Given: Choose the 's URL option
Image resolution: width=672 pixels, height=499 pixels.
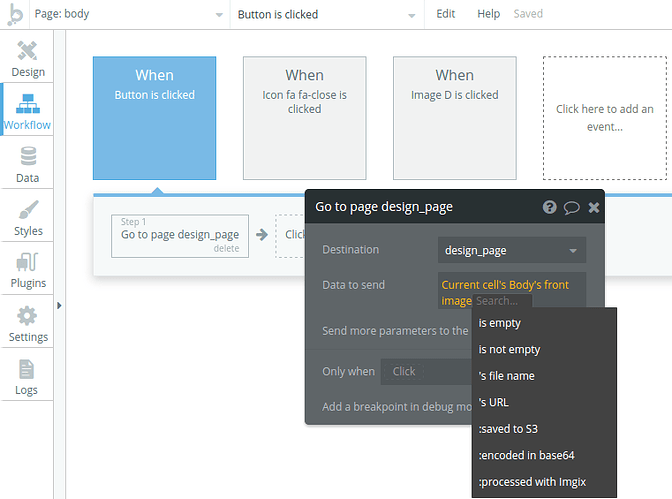Looking at the screenshot, I should pyautogui.click(x=544, y=403).
